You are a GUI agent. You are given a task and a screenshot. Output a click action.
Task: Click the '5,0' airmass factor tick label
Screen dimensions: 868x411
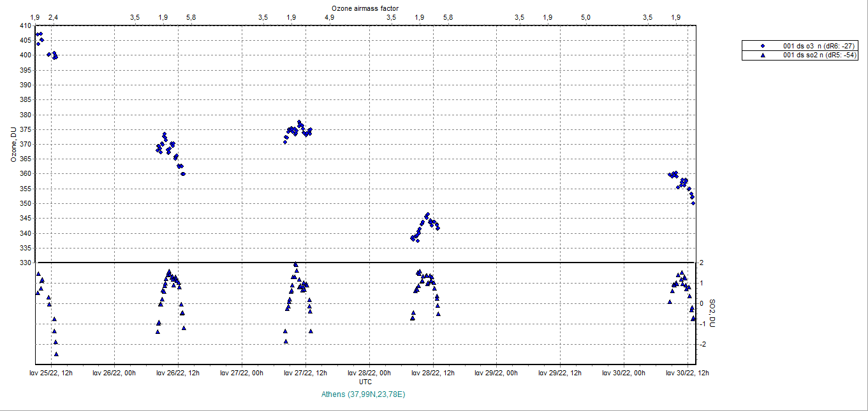click(585, 17)
